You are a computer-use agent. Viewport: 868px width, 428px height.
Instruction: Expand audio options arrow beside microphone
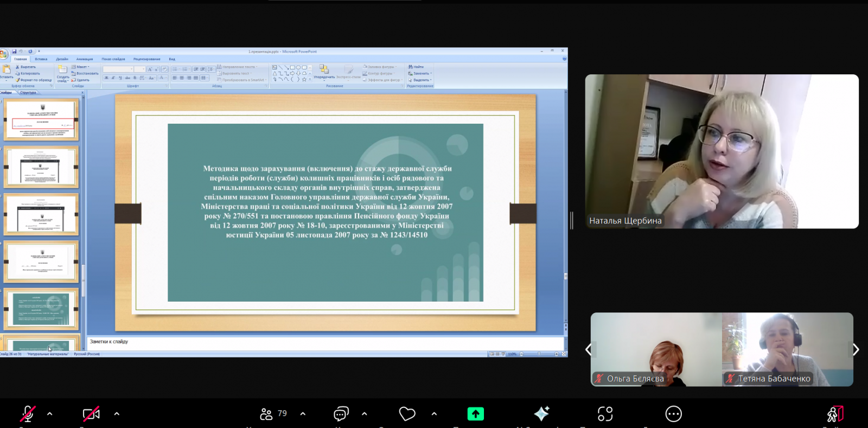(x=50, y=414)
